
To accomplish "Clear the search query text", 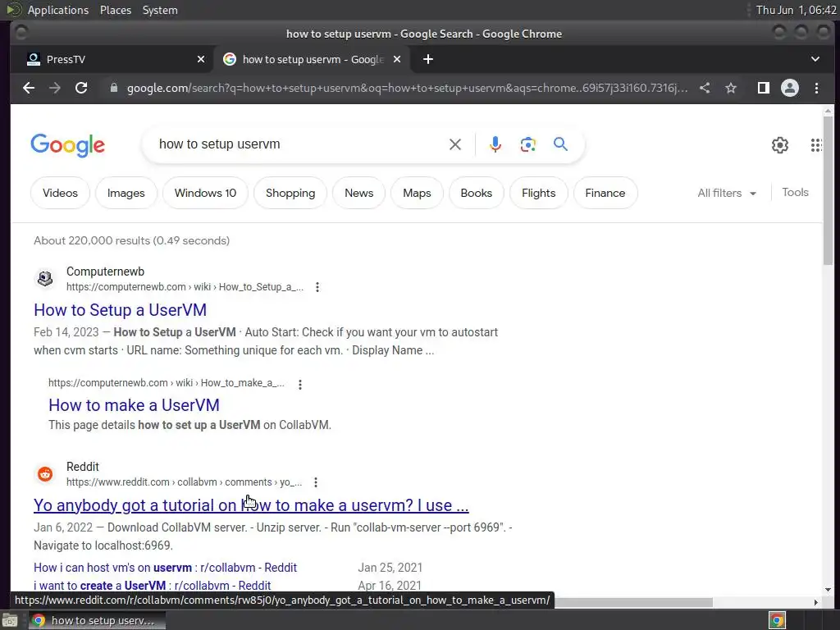I will (x=454, y=144).
